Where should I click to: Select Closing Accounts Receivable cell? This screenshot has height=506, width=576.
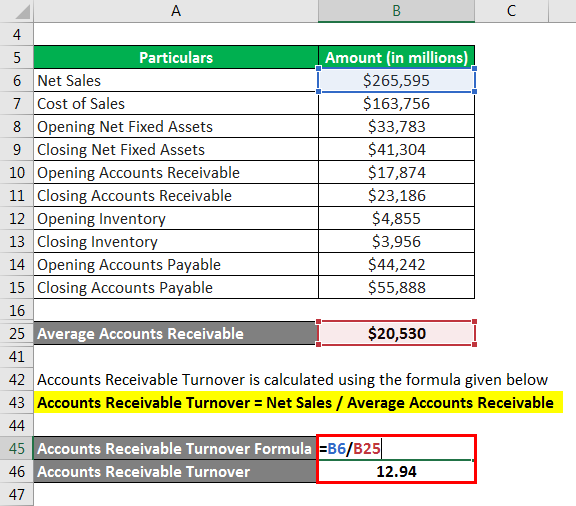coord(176,195)
